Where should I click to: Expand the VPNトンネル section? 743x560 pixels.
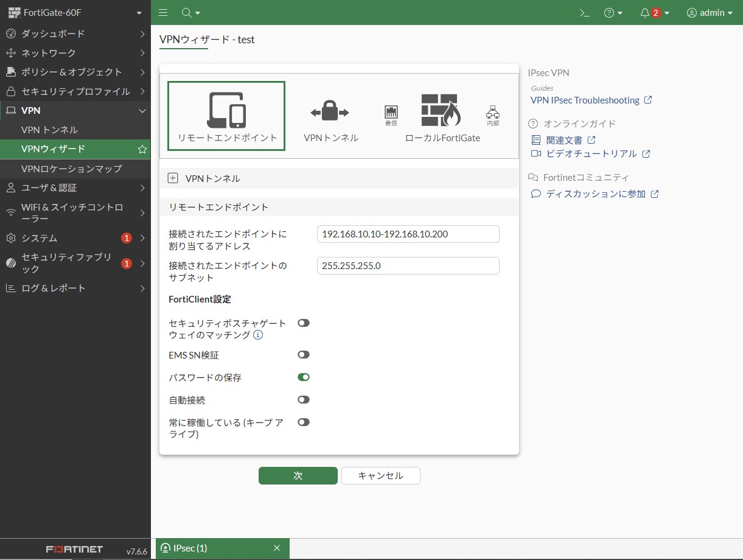173,178
